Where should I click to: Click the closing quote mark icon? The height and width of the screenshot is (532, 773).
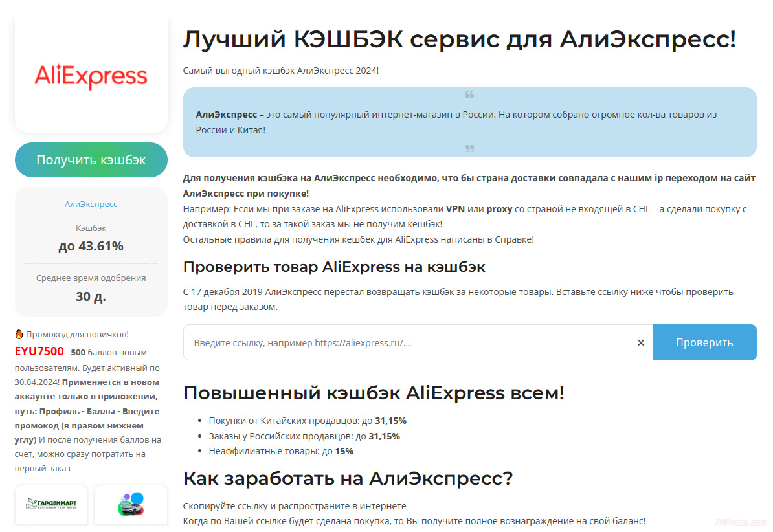click(x=469, y=149)
